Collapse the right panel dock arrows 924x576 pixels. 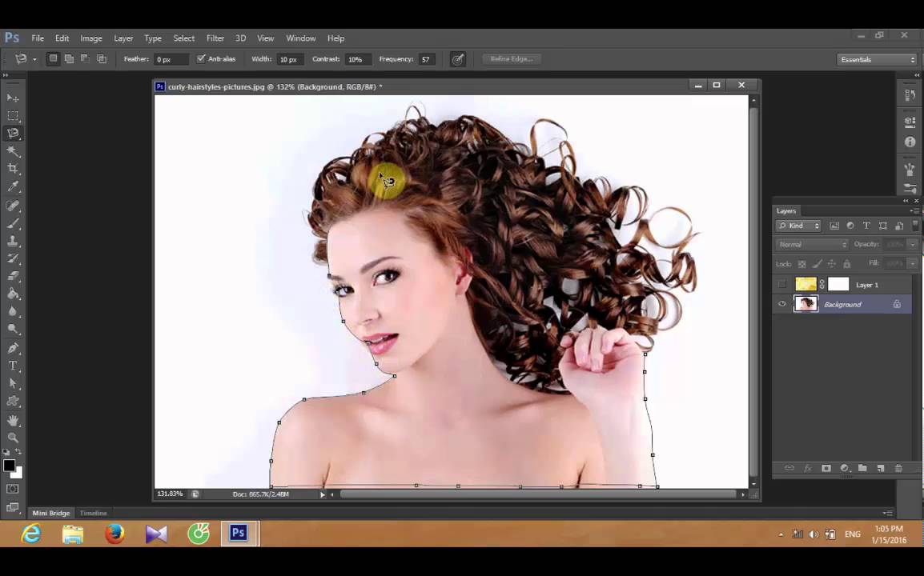[916, 75]
